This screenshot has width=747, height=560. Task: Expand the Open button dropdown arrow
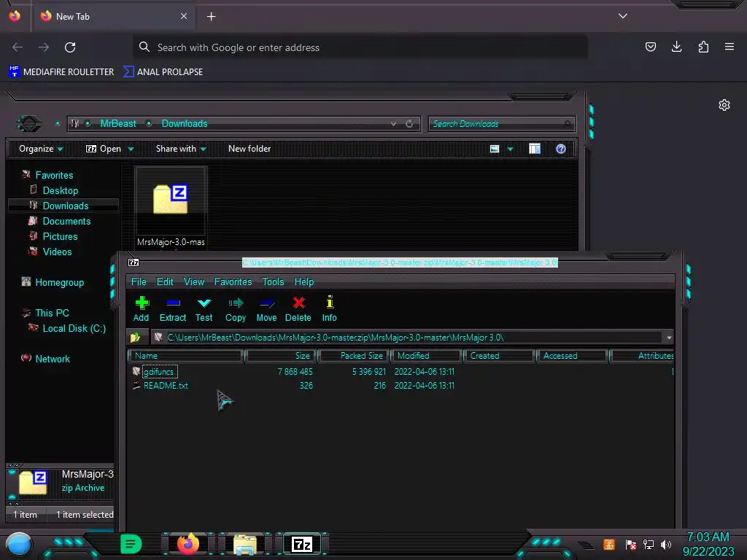pyautogui.click(x=131, y=149)
